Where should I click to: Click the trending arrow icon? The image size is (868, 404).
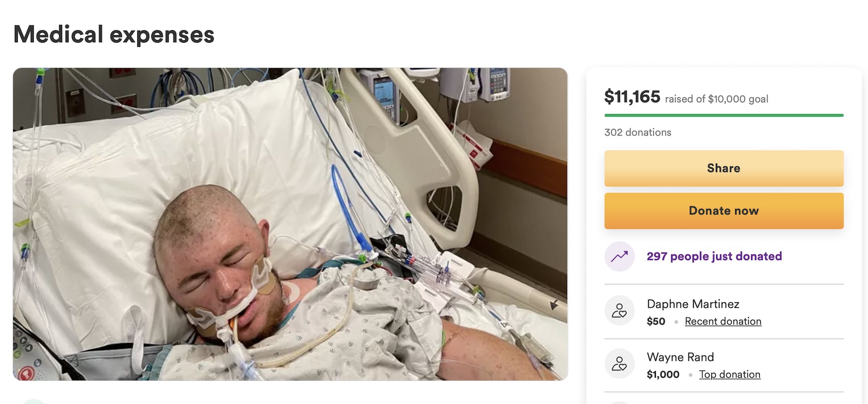point(620,257)
